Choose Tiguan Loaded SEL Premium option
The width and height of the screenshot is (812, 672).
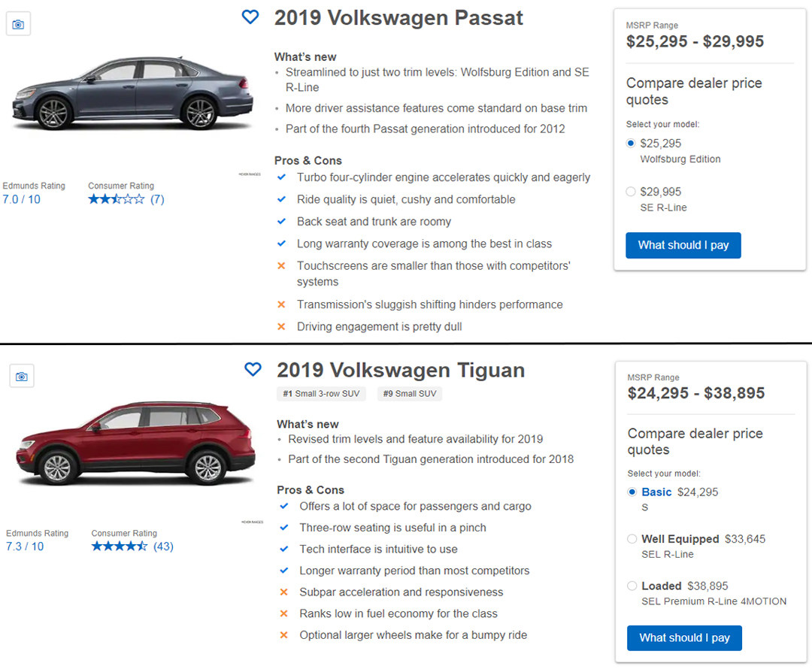[x=632, y=586]
